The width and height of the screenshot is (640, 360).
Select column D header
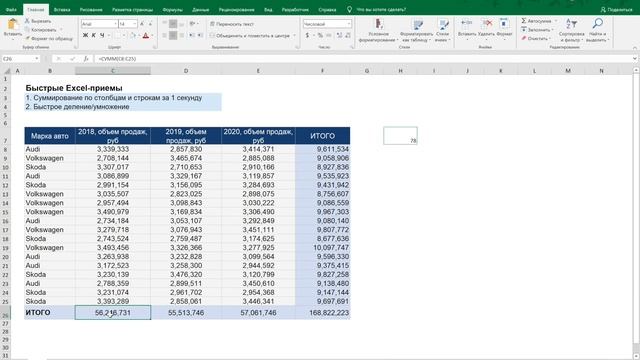186,71
